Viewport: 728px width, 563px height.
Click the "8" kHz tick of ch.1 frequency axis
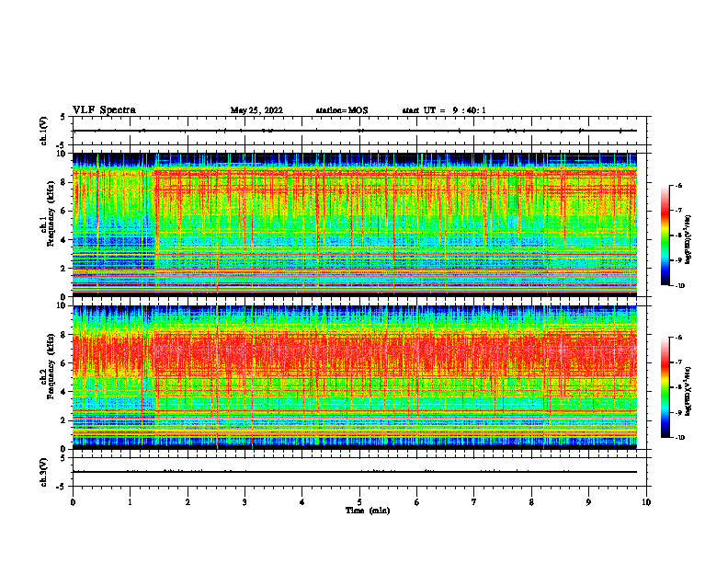(x=63, y=182)
